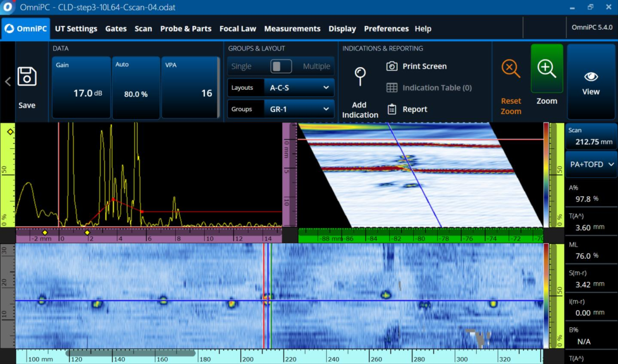Click the Report clipboard icon

point(392,109)
